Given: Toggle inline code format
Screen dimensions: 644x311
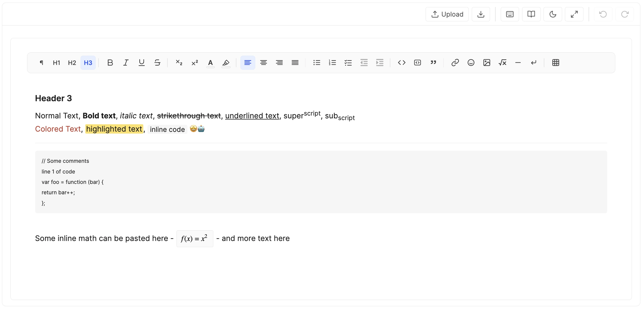Looking at the screenshot, I should [402, 62].
